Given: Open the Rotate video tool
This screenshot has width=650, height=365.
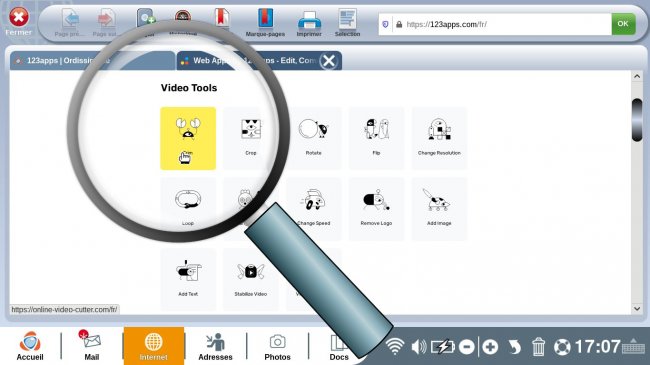Looking at the screenshot, I should [x=313, y=138].
